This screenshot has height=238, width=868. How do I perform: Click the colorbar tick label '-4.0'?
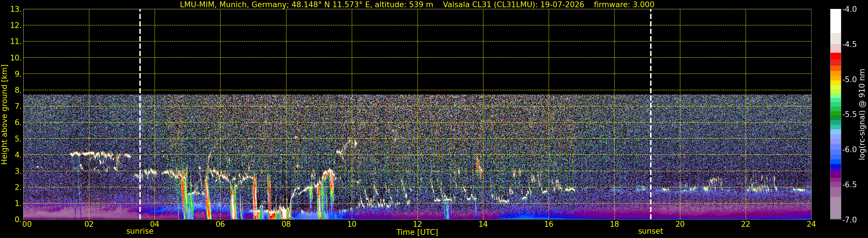point(849,9)
